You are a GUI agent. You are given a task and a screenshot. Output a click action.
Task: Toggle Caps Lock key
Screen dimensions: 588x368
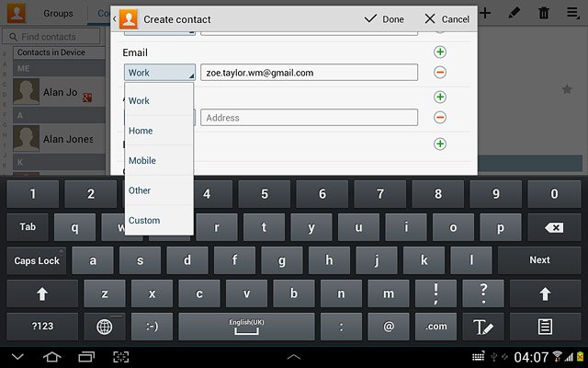pos(37,260)
